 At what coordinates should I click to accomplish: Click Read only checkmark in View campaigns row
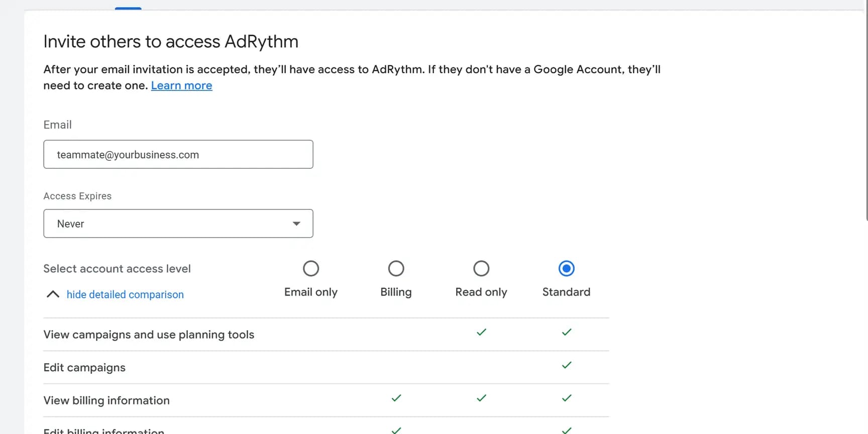click(x=481, y=332)
